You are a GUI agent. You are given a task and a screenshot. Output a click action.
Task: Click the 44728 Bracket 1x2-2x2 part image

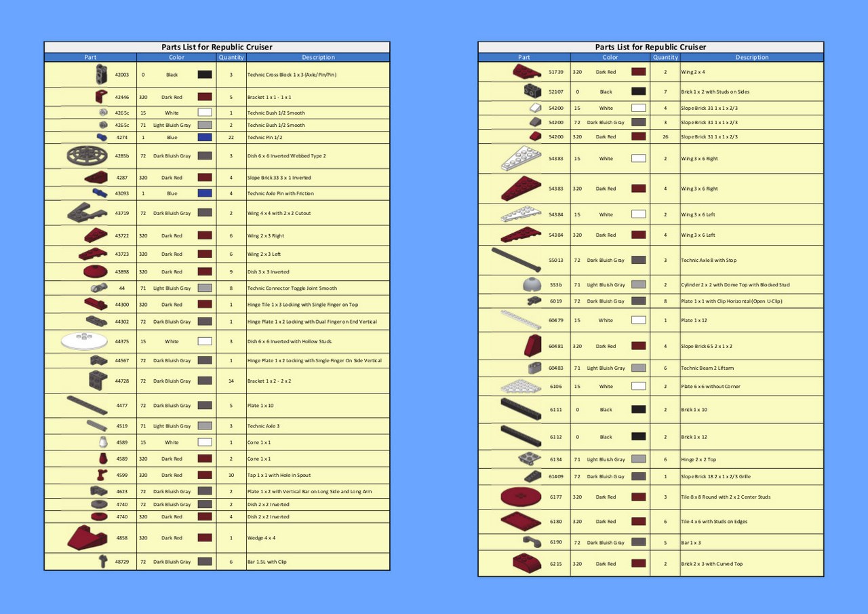98,381
